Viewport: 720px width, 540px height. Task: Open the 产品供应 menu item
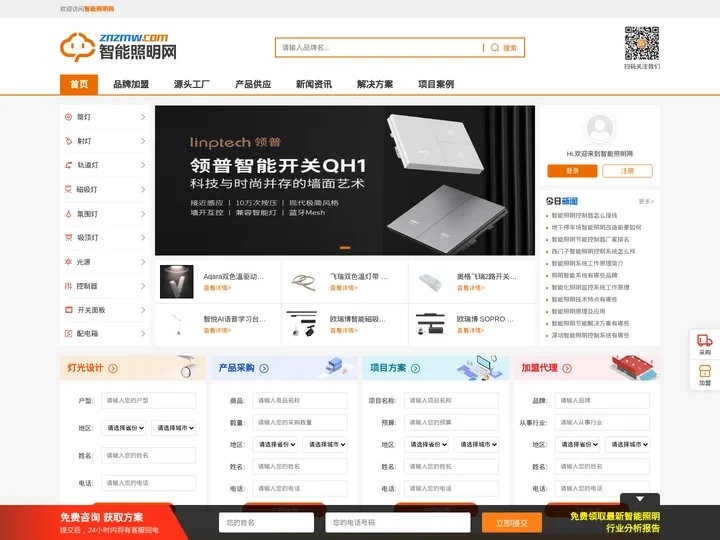click(253, 84)
